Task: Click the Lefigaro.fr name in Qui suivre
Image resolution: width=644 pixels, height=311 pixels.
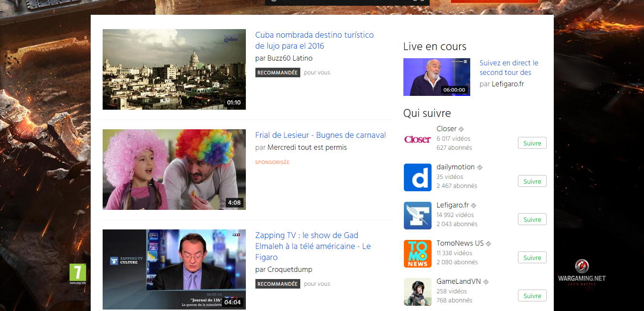Action: (453, 205)
